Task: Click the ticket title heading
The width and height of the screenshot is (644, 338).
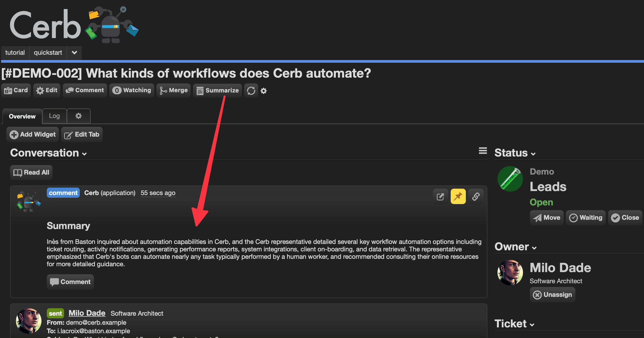Action: click(x=186, y=73)
